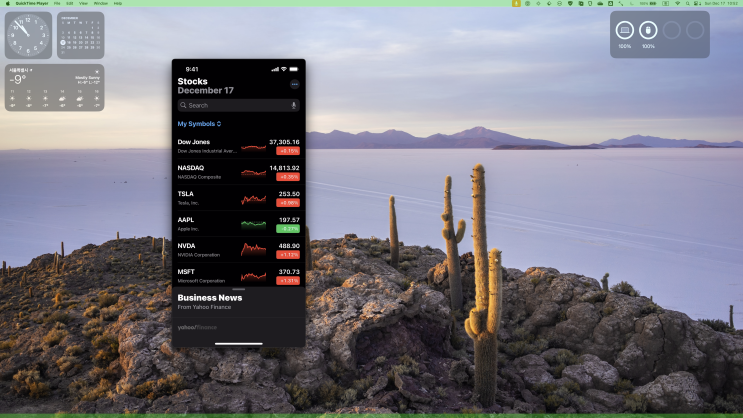Viewport: 743px width, 418px height.
Task: Click the iPhone home indicator bar
Action: 238,344
